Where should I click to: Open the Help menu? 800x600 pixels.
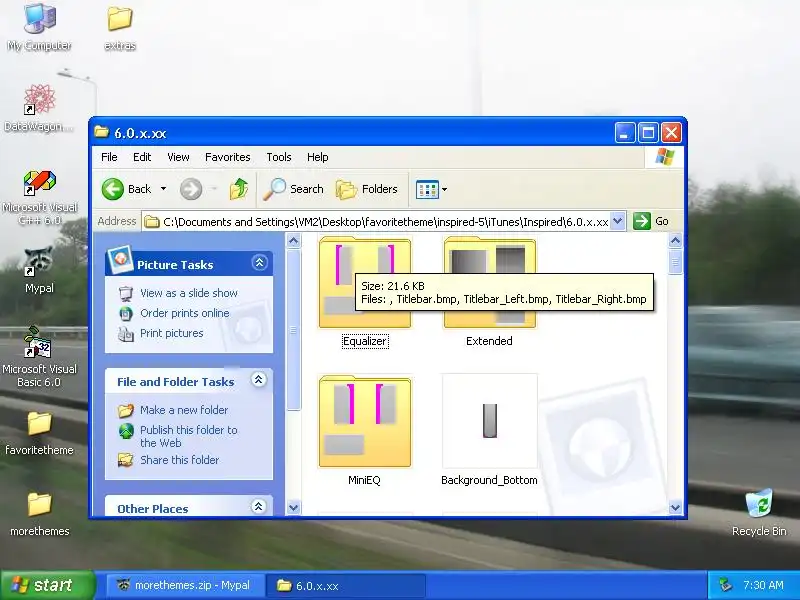coord(317,157)
